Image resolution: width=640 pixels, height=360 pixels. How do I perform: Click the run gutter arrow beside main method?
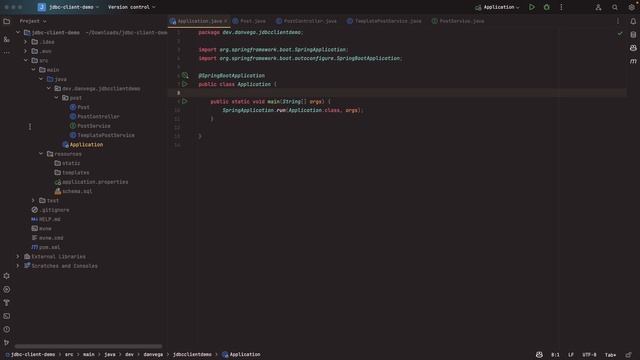184,101
